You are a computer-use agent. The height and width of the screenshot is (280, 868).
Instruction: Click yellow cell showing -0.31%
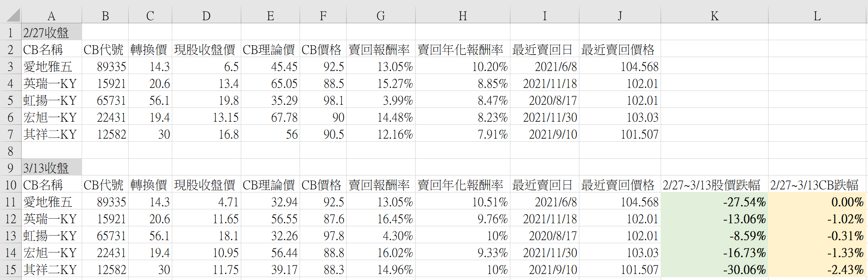817,236
